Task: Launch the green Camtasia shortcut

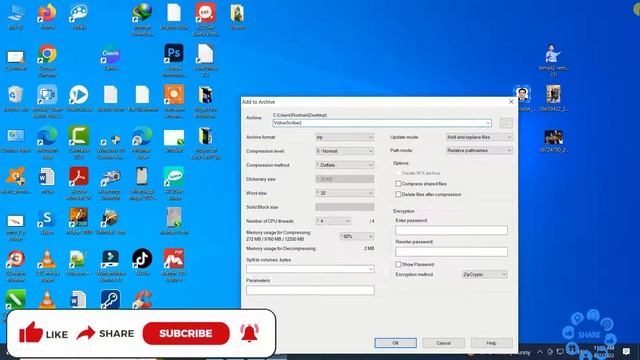Action: (x=79, y=142)
